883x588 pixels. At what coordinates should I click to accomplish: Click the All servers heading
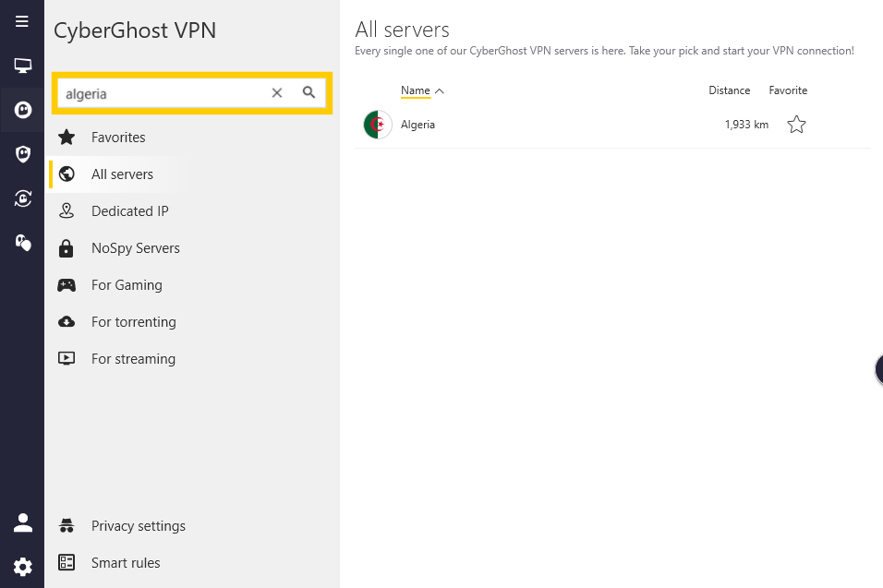pos(402,30)
